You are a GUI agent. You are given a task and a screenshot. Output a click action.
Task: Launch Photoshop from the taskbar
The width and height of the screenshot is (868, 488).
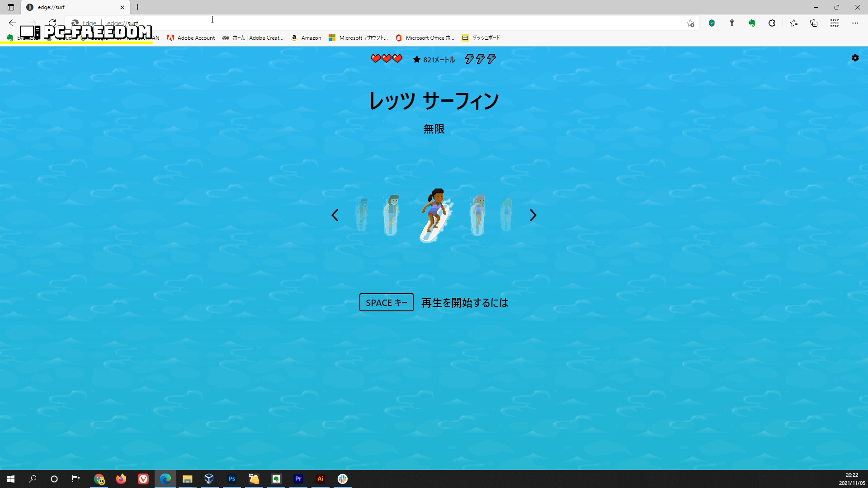231,479
